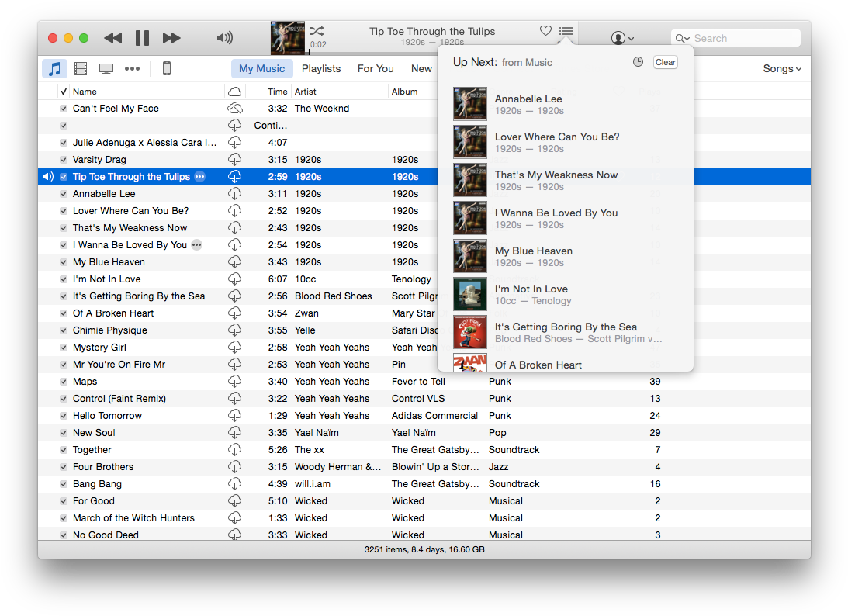Screen dimensions: 848x616
Task: Clear the Up Next queue
Action: [x=665, y=62]
